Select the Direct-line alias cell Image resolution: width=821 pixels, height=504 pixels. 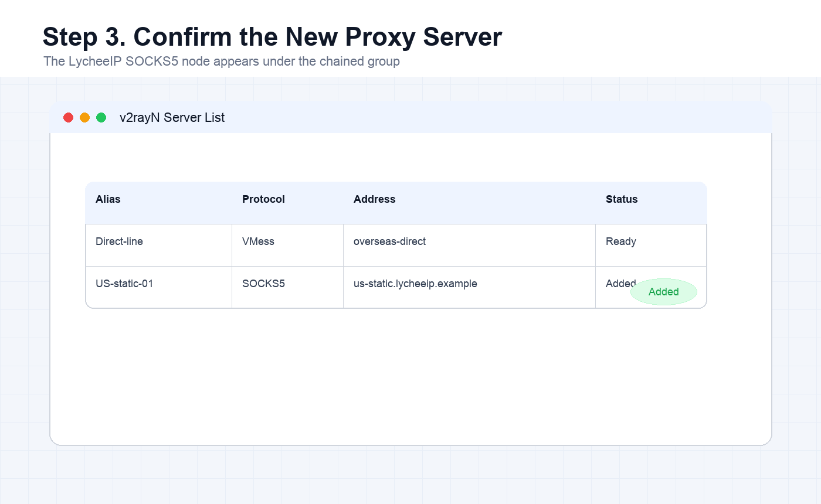point(159,245)
